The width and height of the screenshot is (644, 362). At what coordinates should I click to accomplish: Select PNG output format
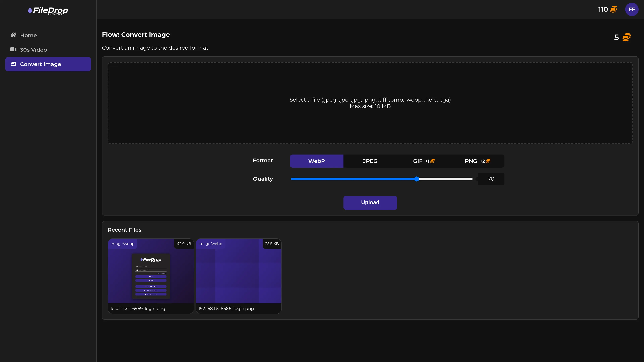click(x=477, y=161)
